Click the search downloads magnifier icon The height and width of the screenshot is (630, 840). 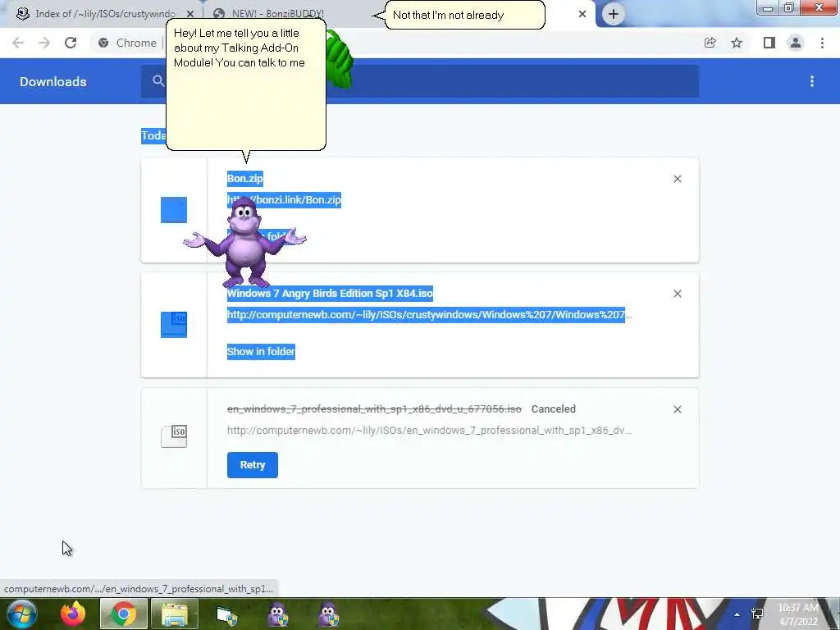pos(158,81)
